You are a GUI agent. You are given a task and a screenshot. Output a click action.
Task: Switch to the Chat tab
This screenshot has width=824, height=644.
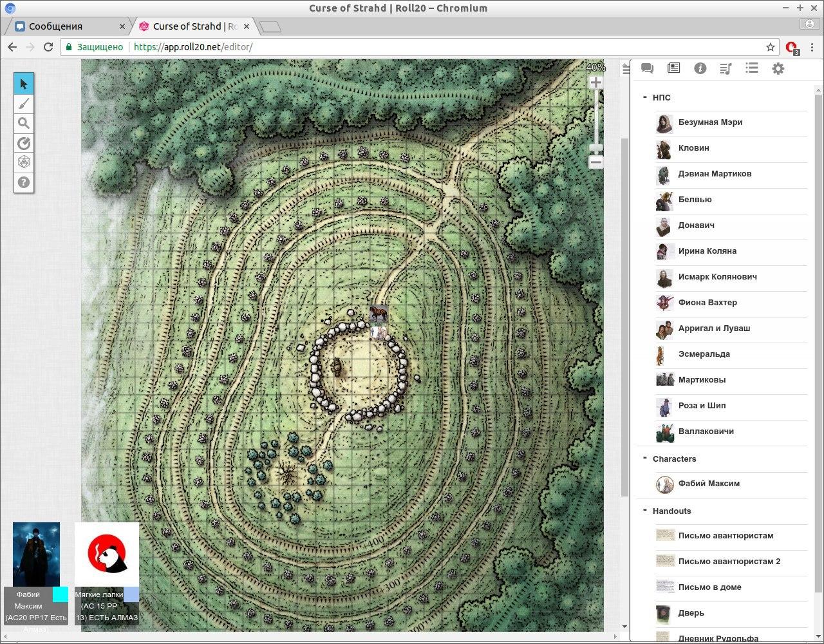pos(648,68)
